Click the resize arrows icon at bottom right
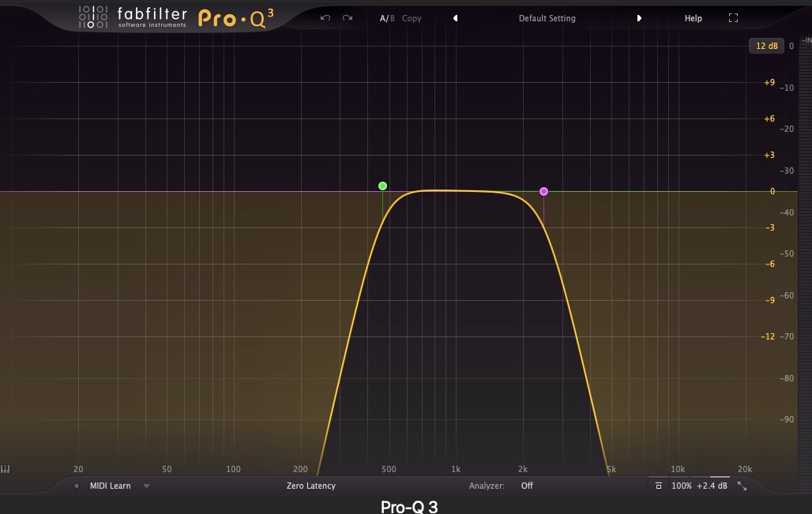This screenshot has width=812, height=514. point(742,486)
